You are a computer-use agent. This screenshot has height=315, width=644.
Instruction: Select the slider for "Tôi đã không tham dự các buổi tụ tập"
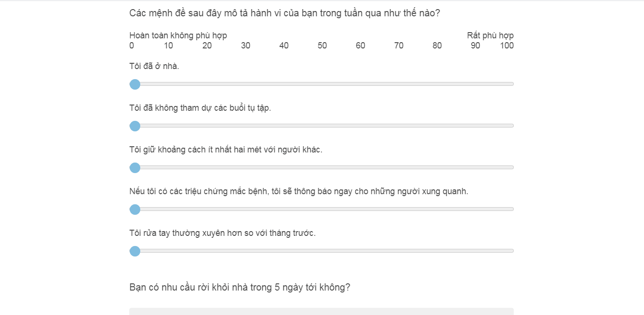click(x=135, y=126)
